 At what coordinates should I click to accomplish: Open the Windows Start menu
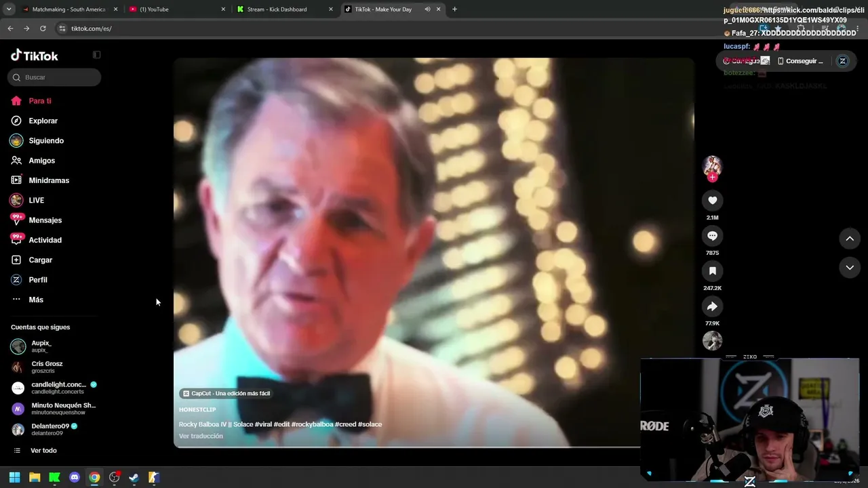[x=14, y=477]
